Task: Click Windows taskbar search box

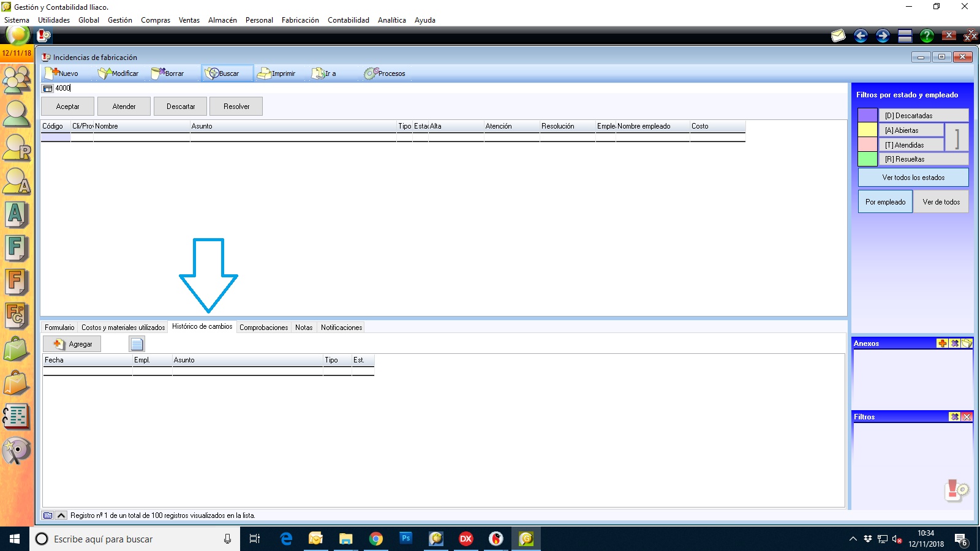Action: tap(135, 539)
